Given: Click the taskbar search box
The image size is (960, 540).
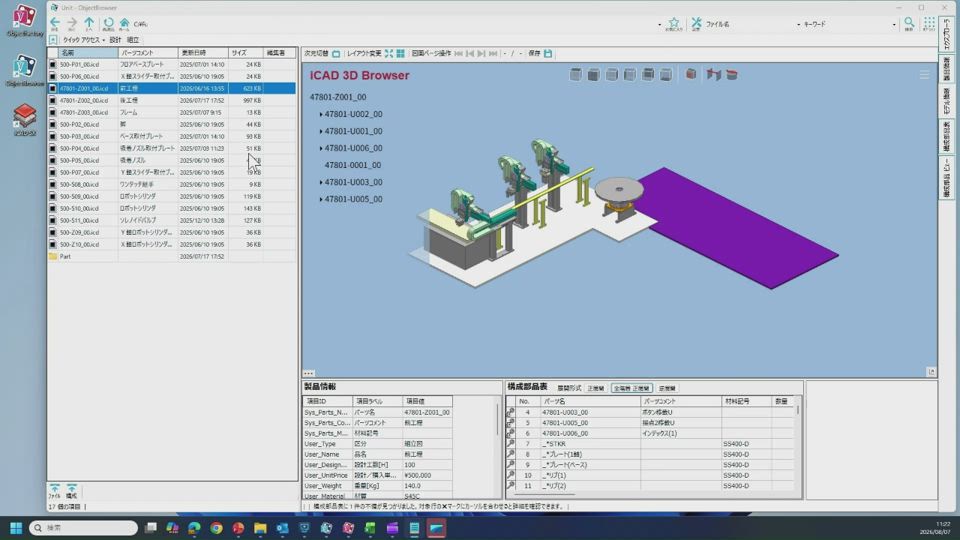Looking at the screenshot, I should [83, 528].
